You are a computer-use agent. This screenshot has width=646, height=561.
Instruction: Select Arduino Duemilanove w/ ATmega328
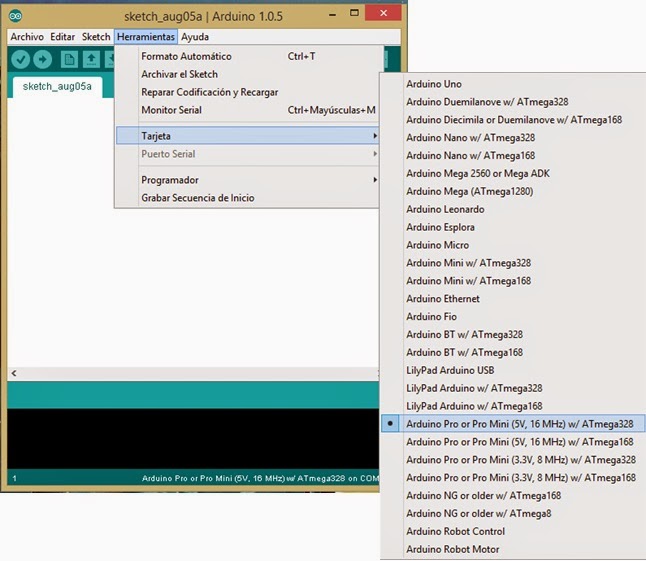(513, 102)
